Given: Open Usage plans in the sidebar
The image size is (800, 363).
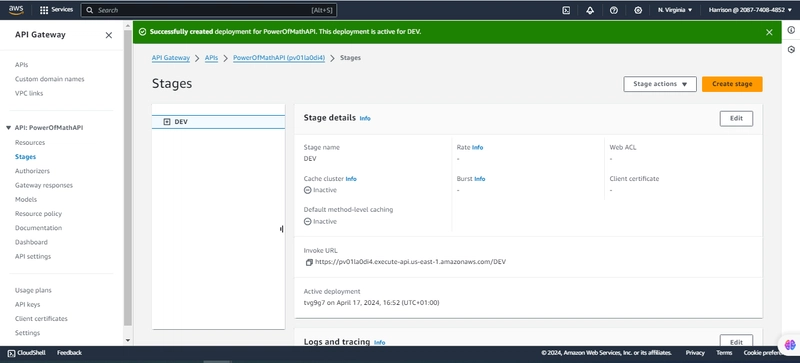Looking at the screenshot, I should pyautogui.click(x=33, y=291).
